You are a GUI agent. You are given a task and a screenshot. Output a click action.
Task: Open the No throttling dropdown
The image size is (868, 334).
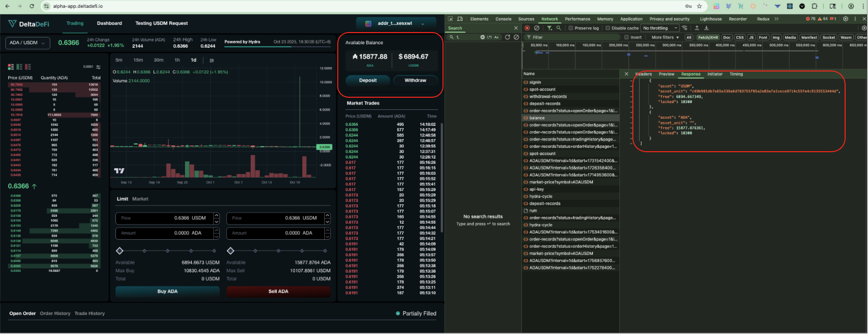click(x=660, y=28)
